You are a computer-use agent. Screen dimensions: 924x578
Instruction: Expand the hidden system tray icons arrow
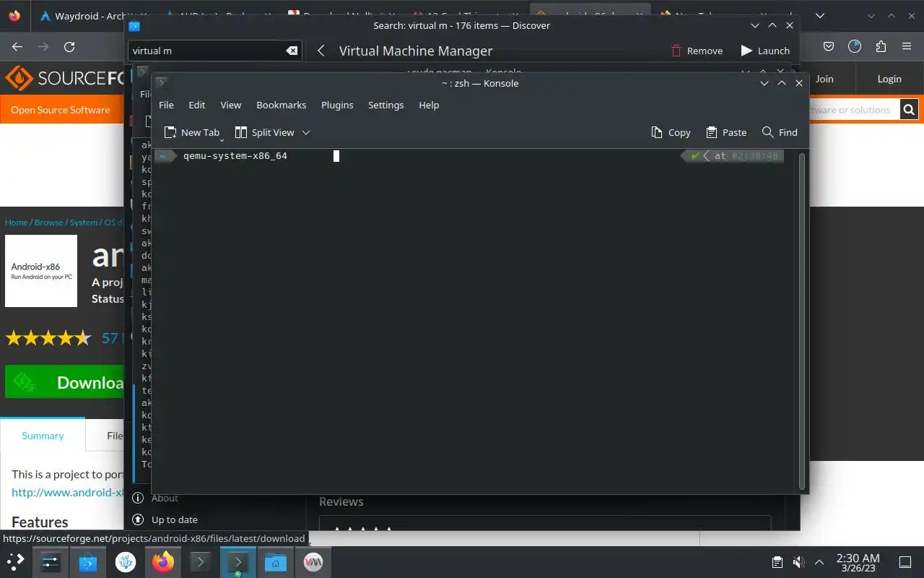[819, 562]
